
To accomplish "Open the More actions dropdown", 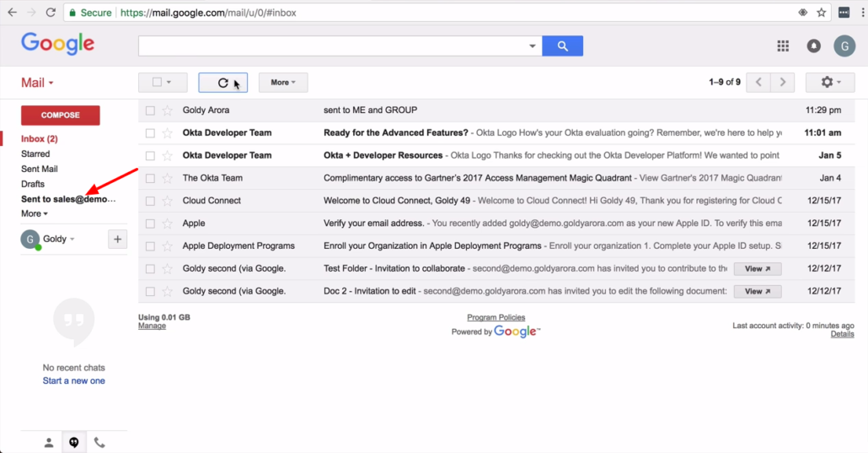I will click(283, 82).
